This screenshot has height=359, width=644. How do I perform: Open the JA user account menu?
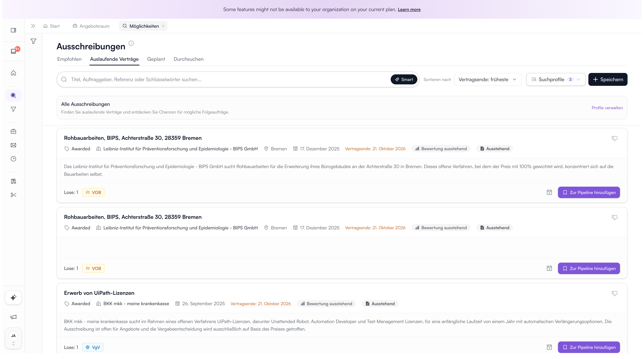tap(13, 338)
